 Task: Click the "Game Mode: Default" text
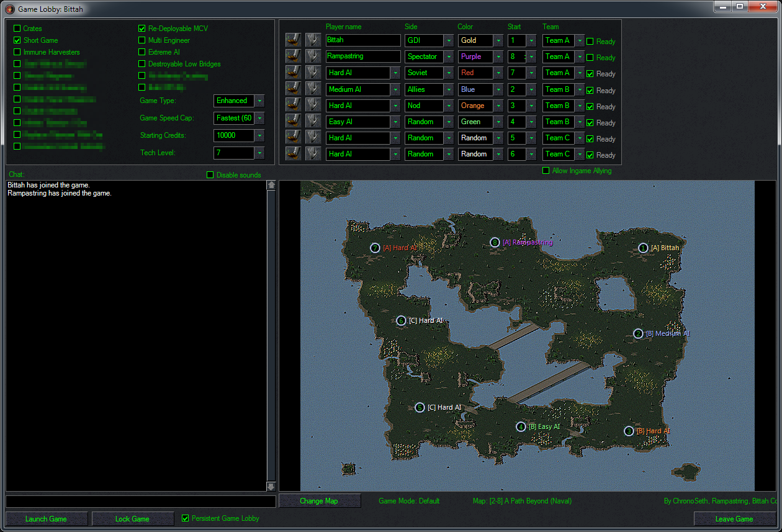tap(409, 501)
